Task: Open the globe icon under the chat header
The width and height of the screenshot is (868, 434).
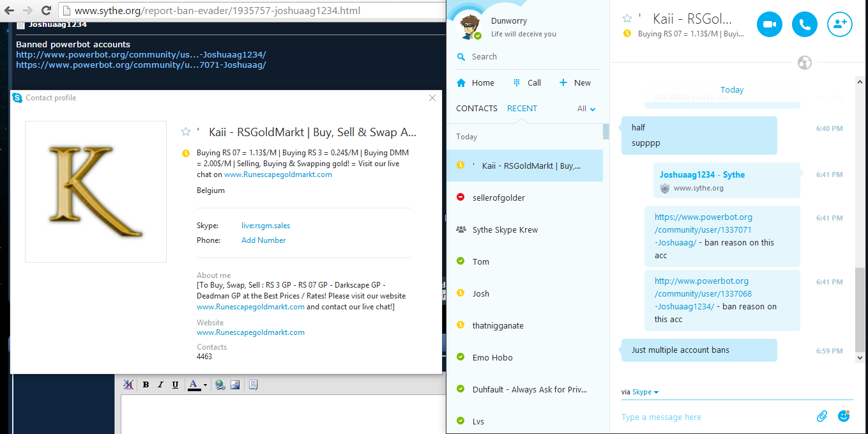Action: (805, 63)
